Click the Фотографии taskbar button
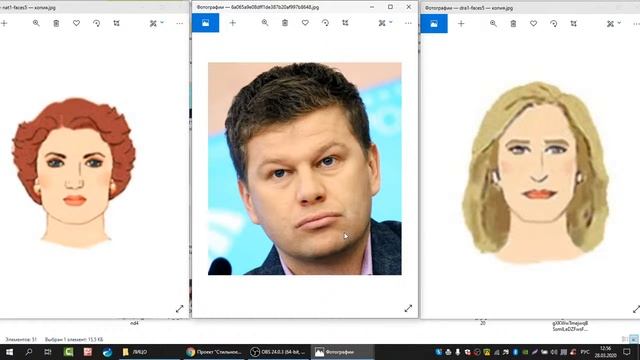Screen dimensions: 640x360 pos(342,352)
